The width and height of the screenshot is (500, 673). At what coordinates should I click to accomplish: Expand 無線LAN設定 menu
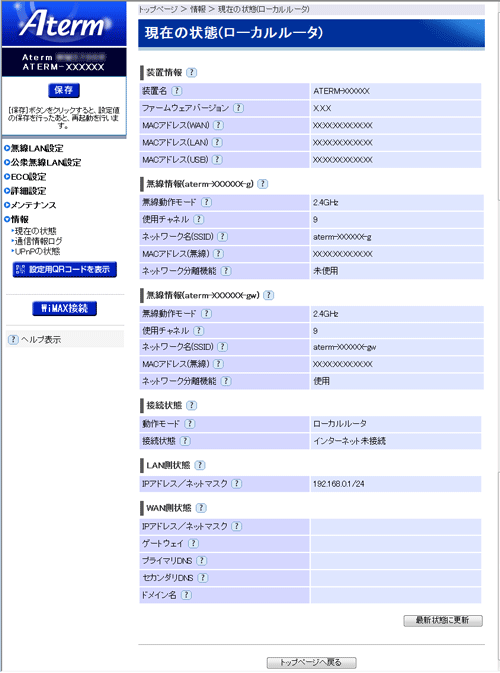click(34, 149)
